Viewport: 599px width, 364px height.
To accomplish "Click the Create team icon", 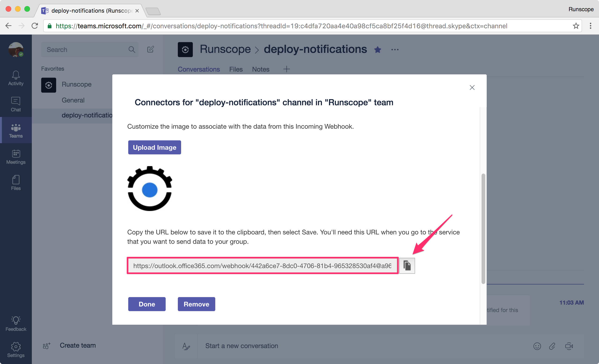I will pos(46,345).
